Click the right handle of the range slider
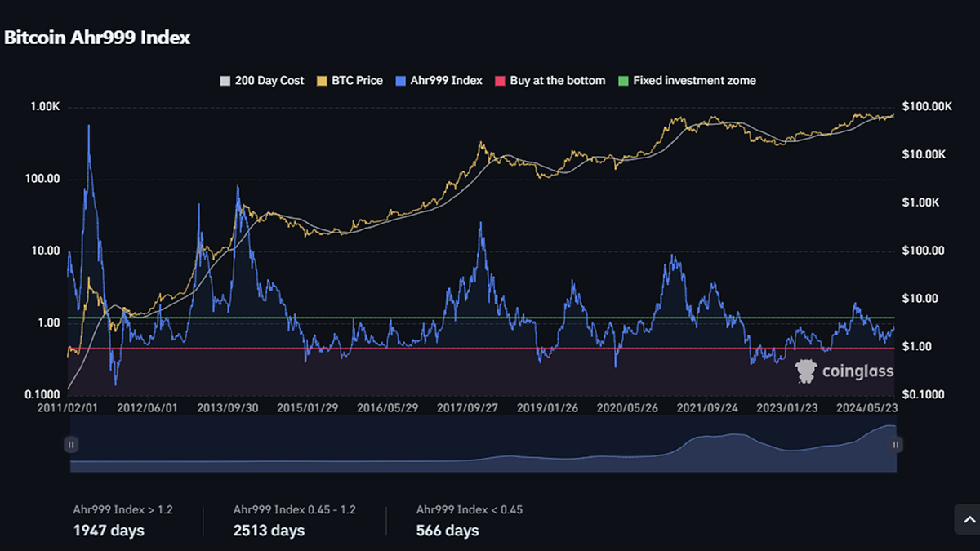Viewport: 980px width, 551px height. (x=895, y=444)
